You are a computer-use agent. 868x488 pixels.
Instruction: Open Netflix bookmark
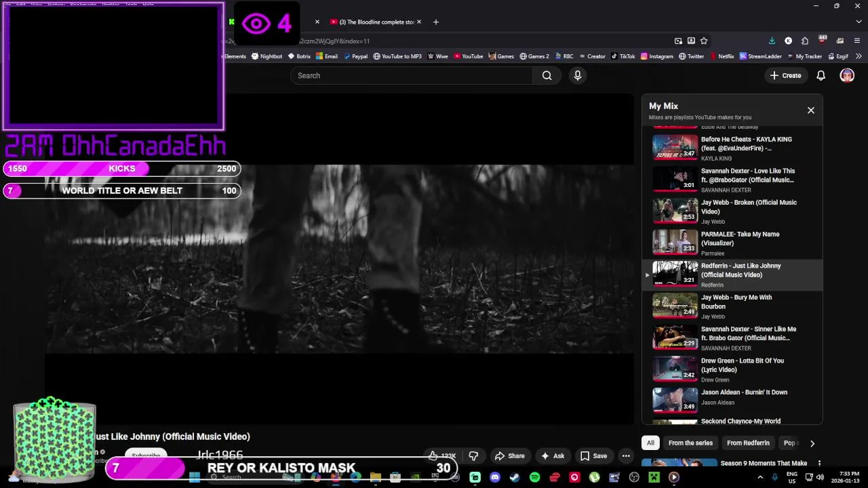pos(722,56)
